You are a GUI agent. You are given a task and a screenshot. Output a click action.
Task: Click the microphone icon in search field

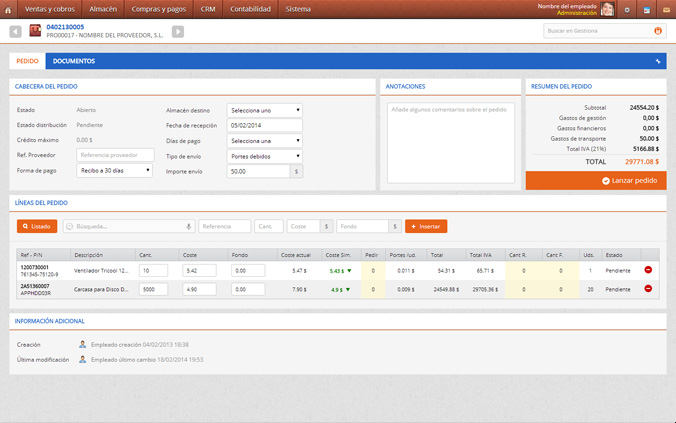[189, 227]
